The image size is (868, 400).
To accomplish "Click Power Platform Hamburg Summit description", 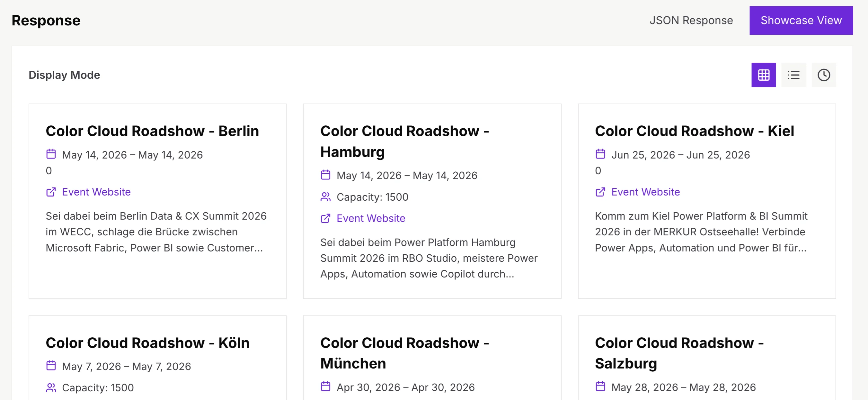I will coord(429,258).
